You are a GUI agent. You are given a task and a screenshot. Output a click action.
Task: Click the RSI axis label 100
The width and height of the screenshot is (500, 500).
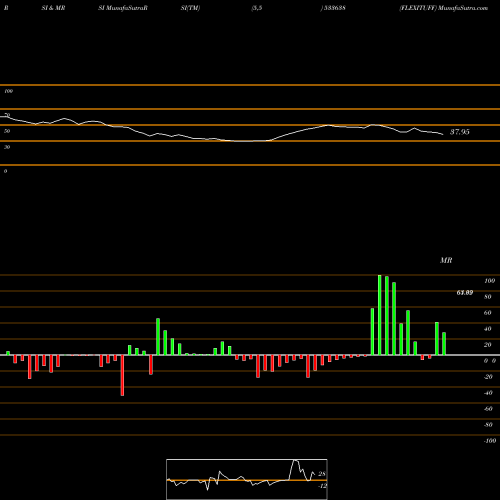[8, 91]
